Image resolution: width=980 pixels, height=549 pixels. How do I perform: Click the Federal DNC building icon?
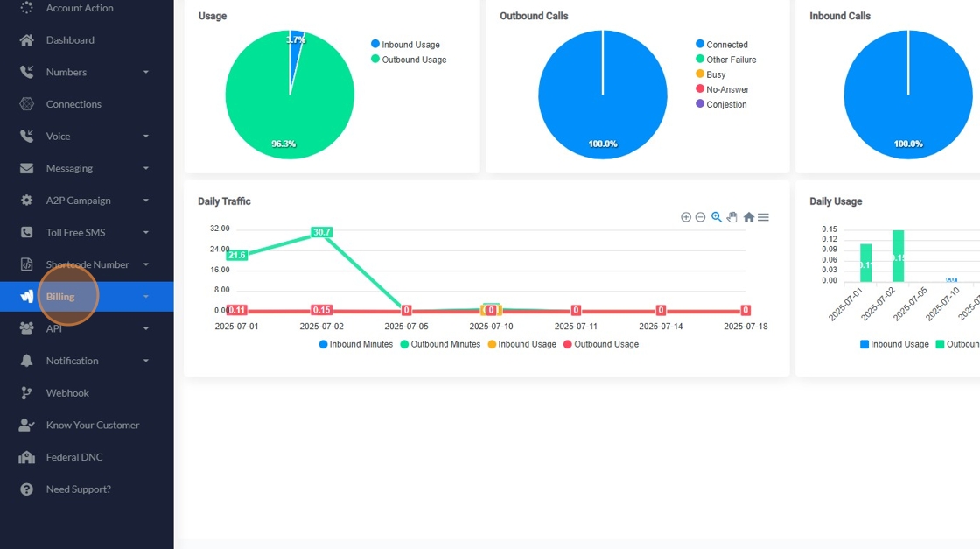coord(26,457)
